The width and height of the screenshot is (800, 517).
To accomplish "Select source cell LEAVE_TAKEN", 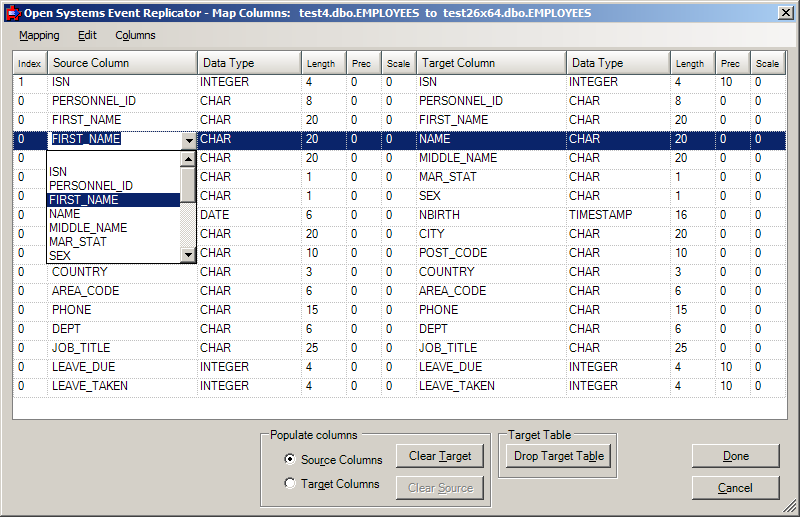I will [122, 386].
